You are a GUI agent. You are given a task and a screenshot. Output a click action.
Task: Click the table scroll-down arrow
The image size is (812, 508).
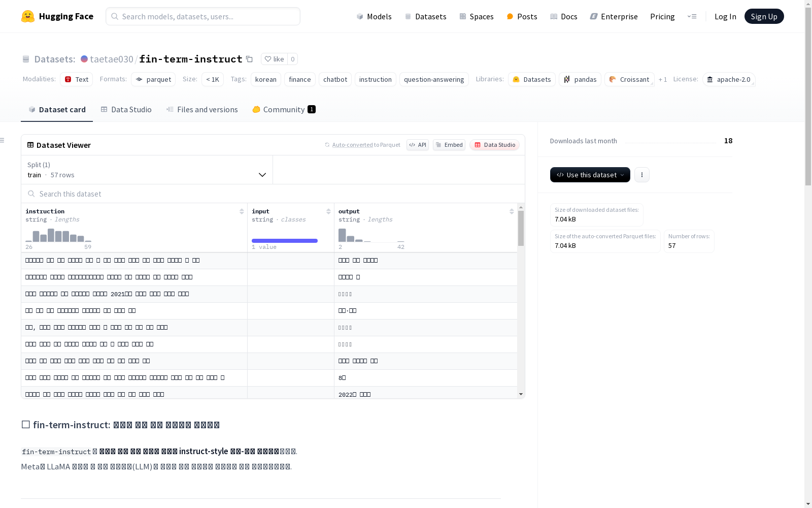pos(521,394)
